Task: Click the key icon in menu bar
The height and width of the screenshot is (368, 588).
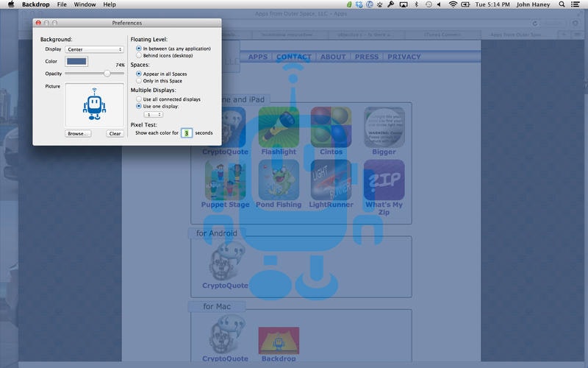Action: [391, 4]
